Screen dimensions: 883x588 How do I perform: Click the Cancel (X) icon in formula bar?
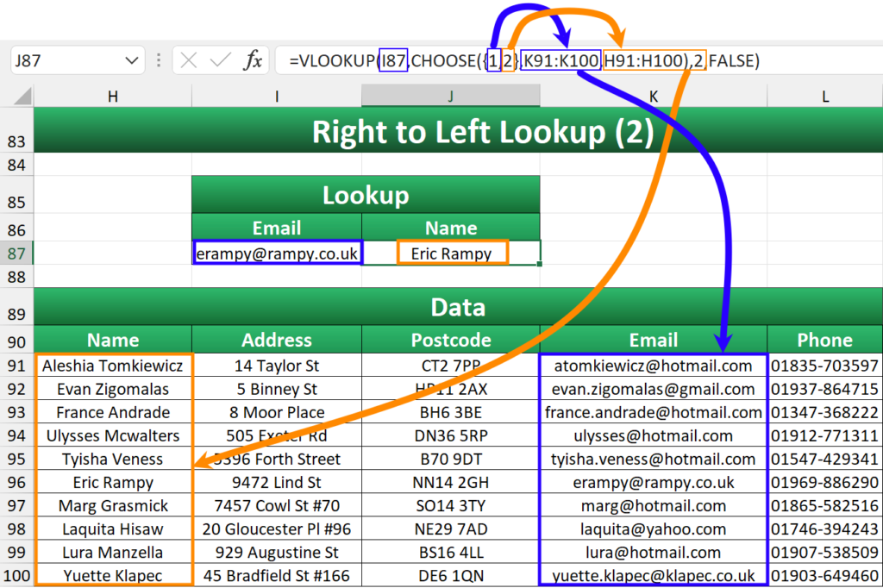pos(190,60)
